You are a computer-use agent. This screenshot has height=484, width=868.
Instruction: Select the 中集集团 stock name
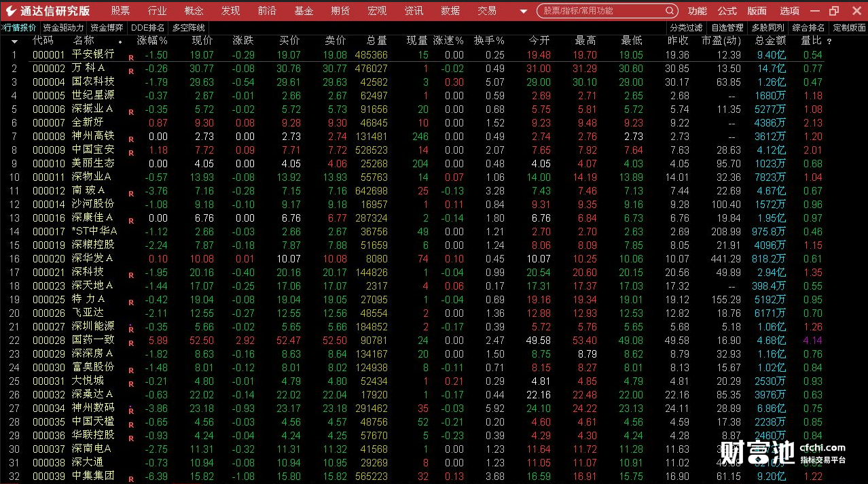pos(94,475)
